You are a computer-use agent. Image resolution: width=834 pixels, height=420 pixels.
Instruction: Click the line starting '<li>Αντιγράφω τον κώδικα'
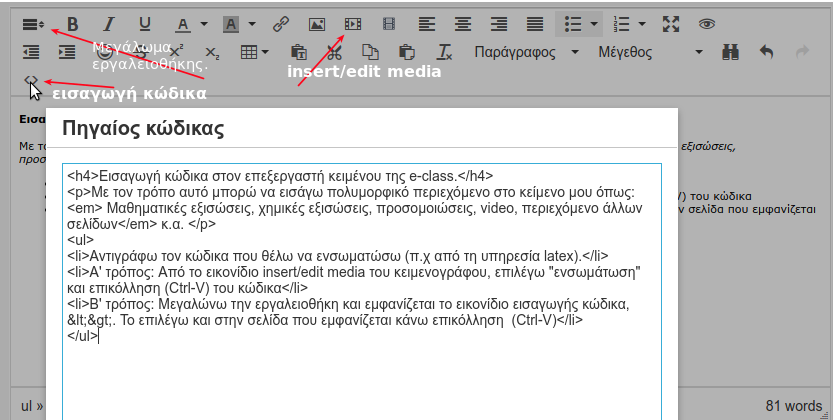[338, 256]
